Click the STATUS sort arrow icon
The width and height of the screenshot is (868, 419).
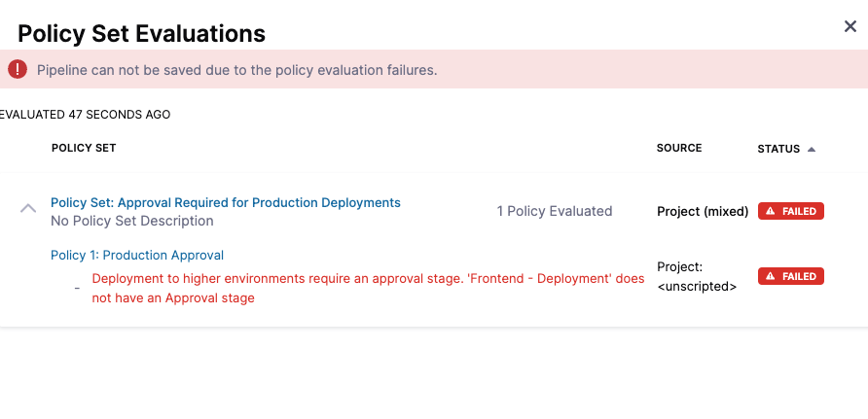[812, 149]
